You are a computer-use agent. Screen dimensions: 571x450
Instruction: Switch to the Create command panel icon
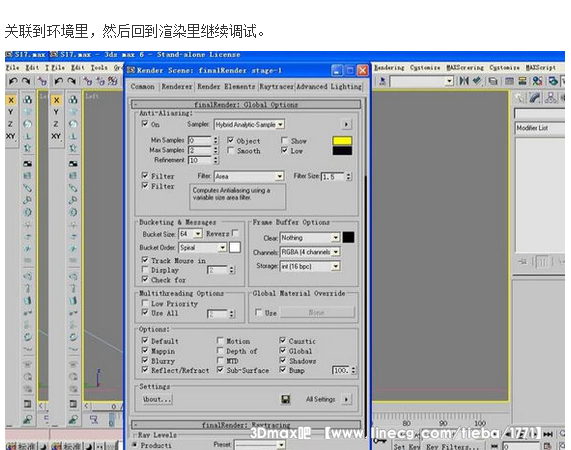[x=520, y=98]
